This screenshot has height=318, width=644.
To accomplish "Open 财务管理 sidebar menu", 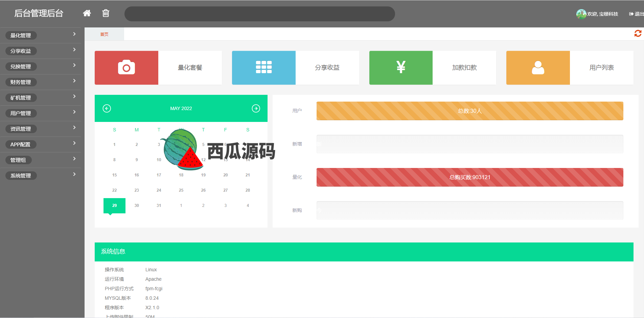I will click(x=21, y=82).
